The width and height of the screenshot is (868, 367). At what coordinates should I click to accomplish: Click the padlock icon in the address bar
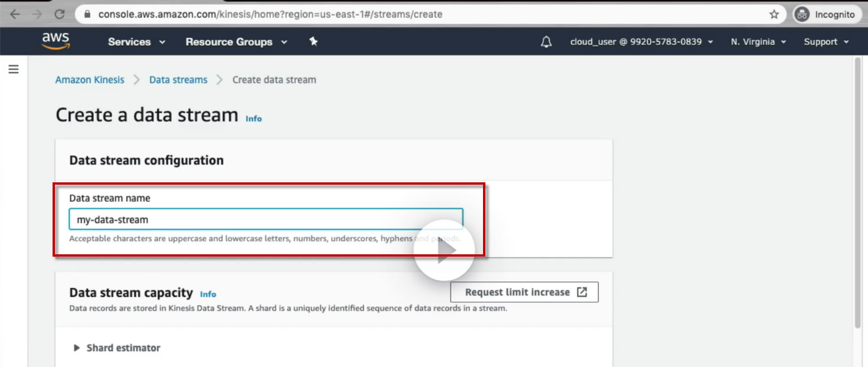point(87,14)
